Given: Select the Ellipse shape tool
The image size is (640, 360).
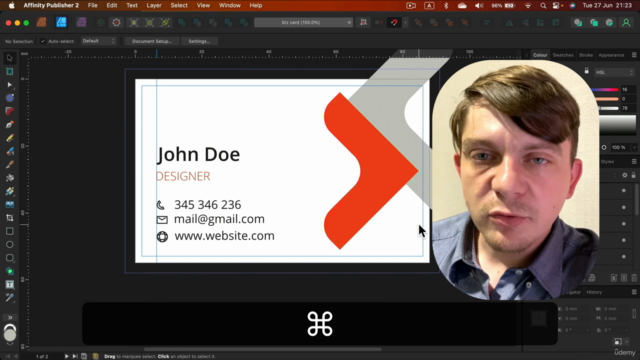Looking at the screenshot, I should [10, 244].
